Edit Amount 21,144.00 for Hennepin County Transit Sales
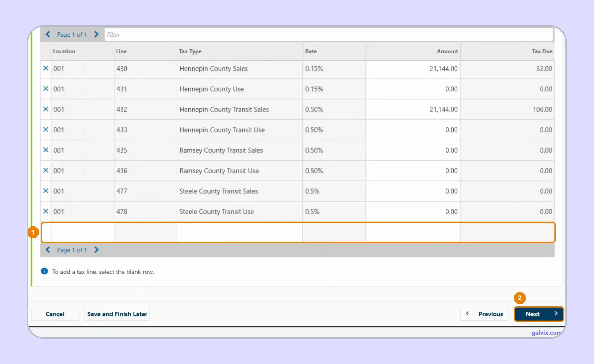Image resolution: width=594 pixels, height=364 pixels. pyautogui.click(x=413, y=109)
